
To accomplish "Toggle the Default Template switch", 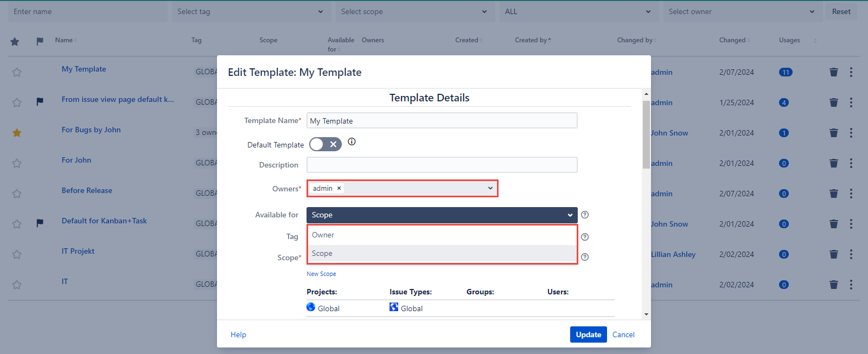I will (x=325, y=144).
